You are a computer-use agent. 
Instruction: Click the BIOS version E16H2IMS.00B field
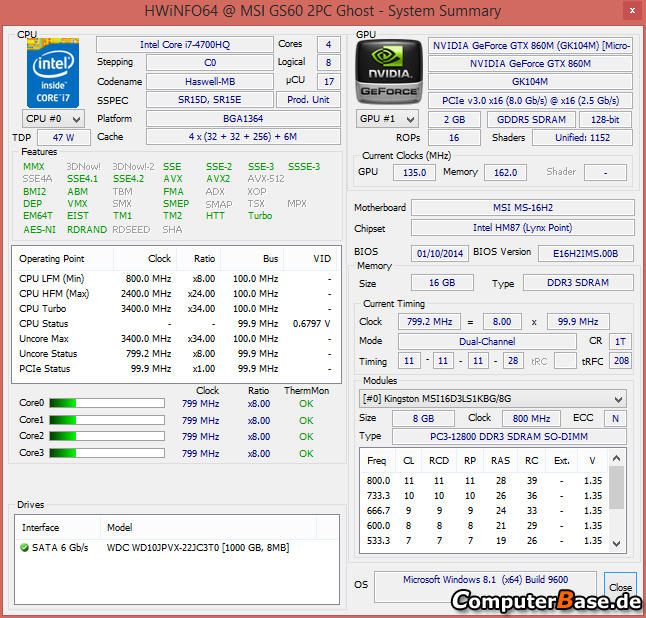click(x=585, y=253)
